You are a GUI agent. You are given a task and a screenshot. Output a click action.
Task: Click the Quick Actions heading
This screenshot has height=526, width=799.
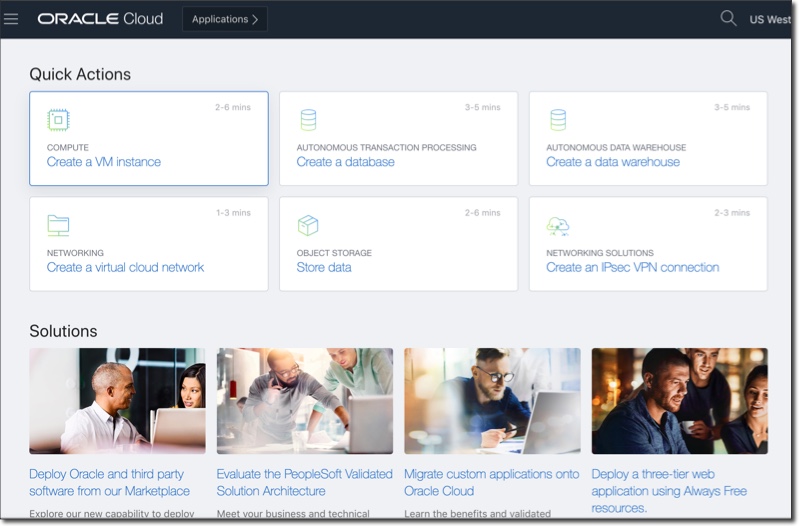coord(80,74)
